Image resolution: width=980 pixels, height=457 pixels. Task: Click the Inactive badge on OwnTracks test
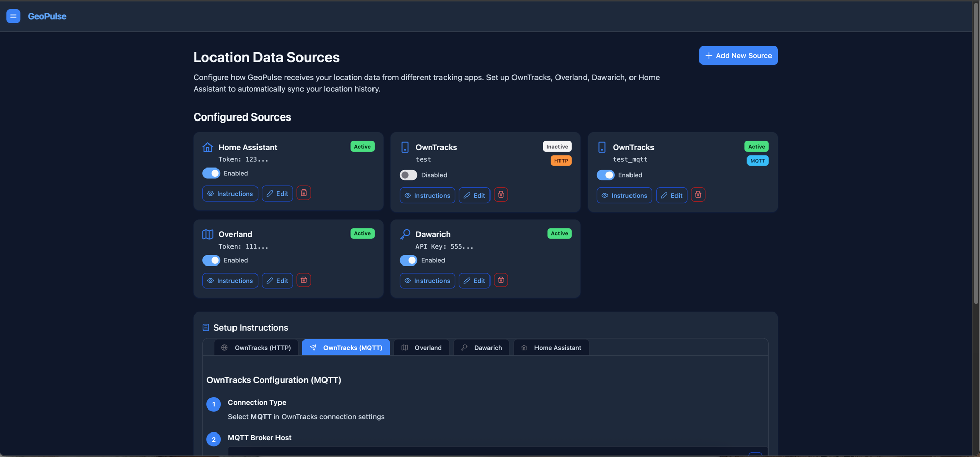pos(557,147)
